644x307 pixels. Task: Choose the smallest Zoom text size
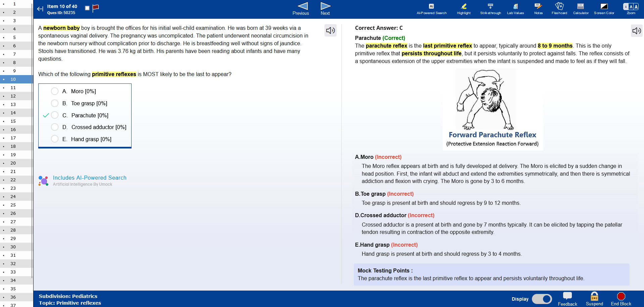click(626, 7)
